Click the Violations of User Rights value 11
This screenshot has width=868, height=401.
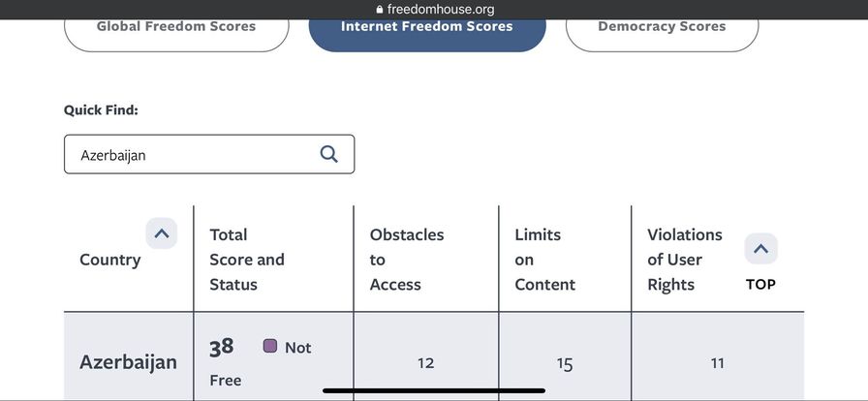coord(717,363)
